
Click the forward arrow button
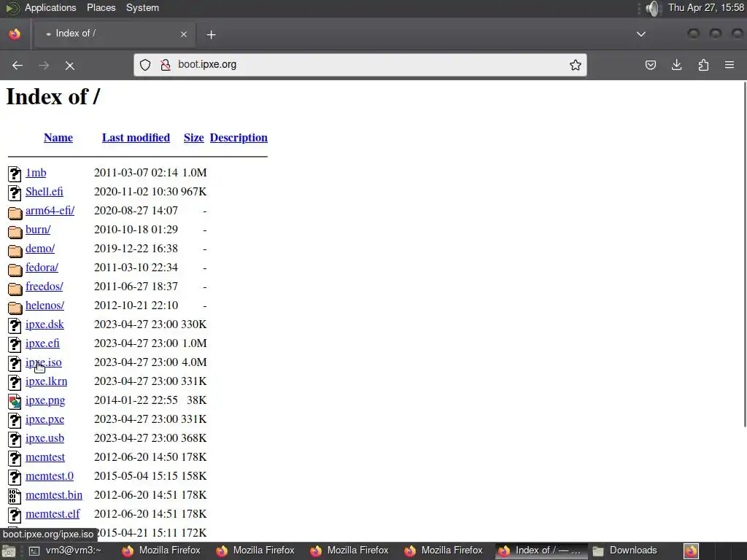[44, 65]
